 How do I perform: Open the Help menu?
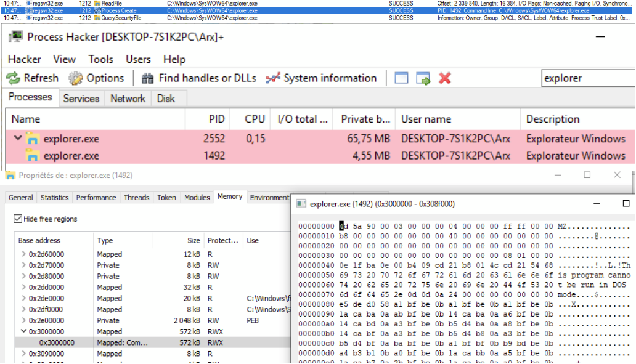click(174, 59)
